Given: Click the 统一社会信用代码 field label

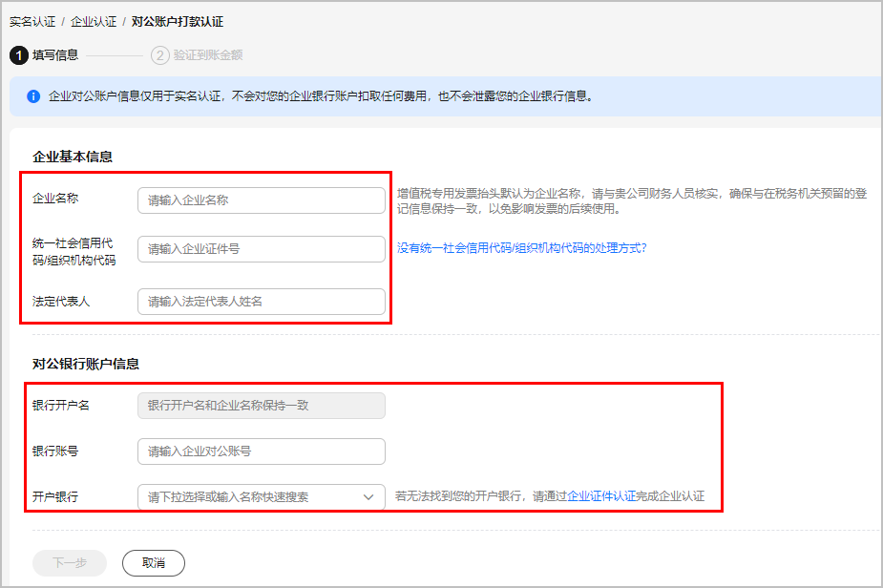Looking at the screenshot, I should [x=74, y=252].
